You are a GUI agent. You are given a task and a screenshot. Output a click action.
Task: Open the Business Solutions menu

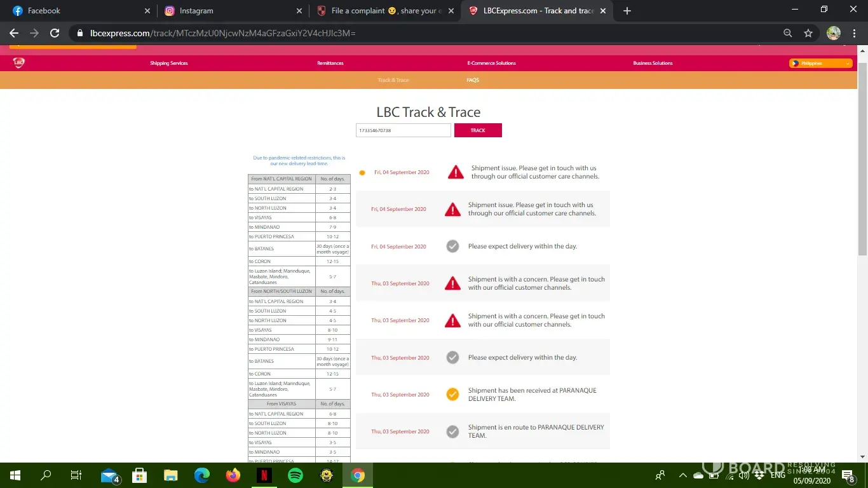(x=653, y=63)
